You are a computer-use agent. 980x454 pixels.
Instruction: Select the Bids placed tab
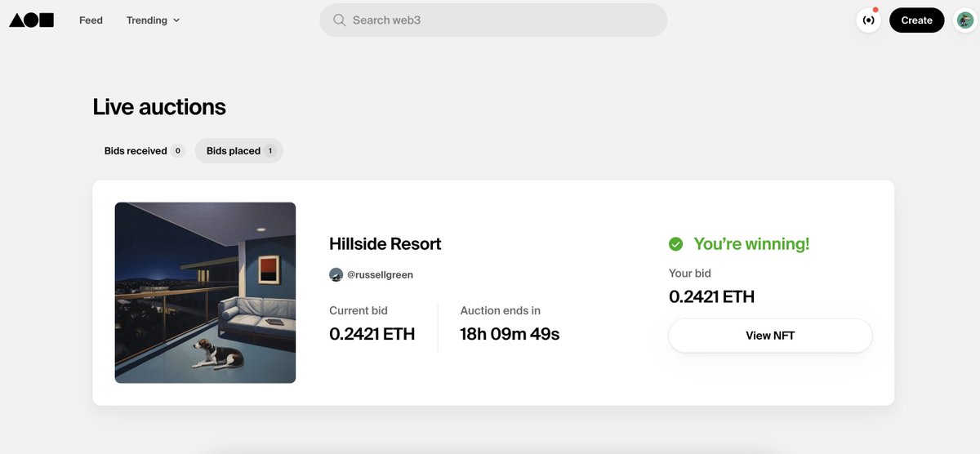239,151
